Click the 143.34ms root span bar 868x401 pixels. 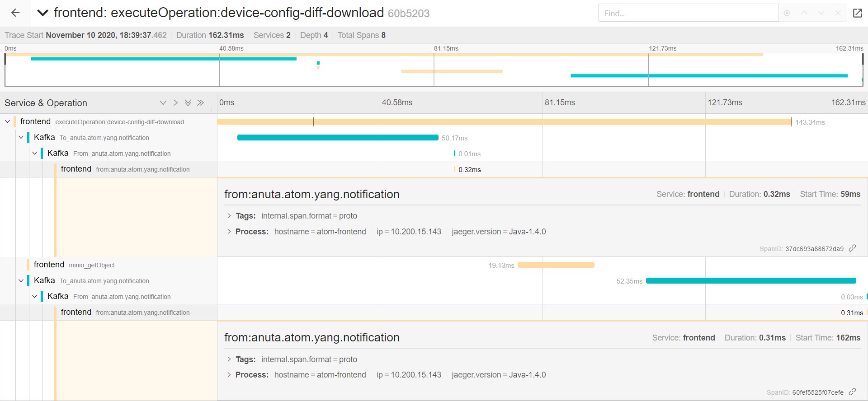click(x=505, y=121)
